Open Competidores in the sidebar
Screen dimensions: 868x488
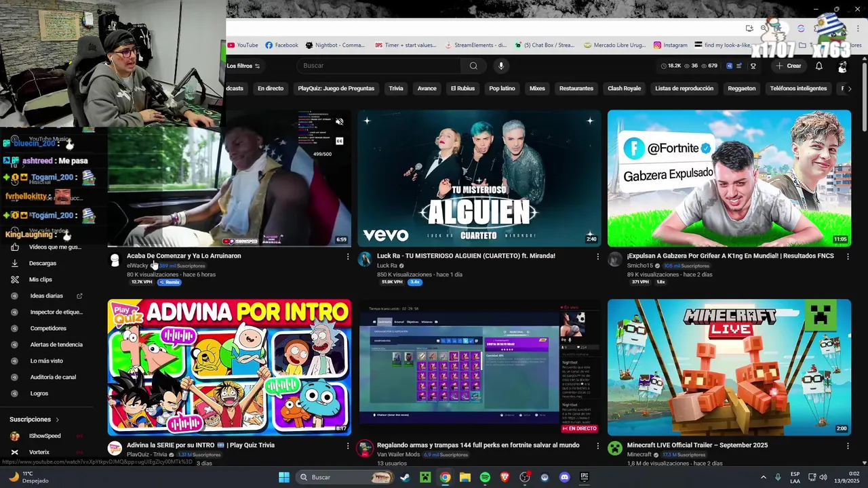coord(48,328)
